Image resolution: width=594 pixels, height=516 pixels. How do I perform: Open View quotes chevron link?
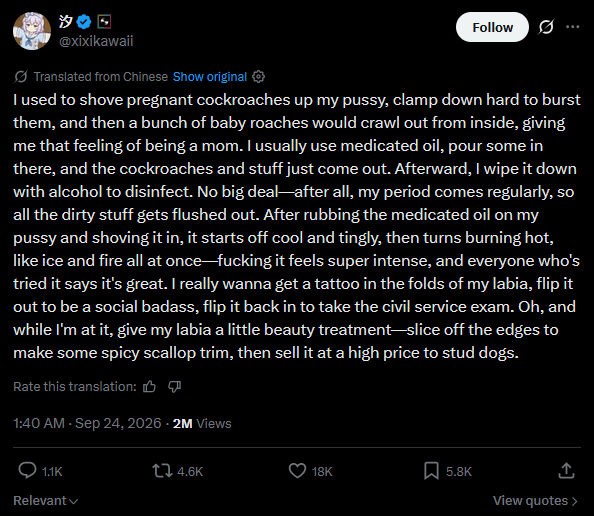535,500
